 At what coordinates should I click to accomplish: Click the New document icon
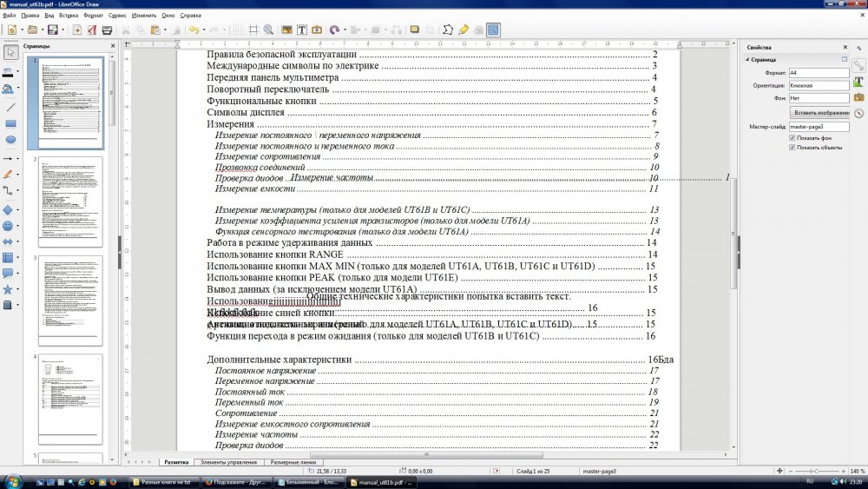pos(11,30)
